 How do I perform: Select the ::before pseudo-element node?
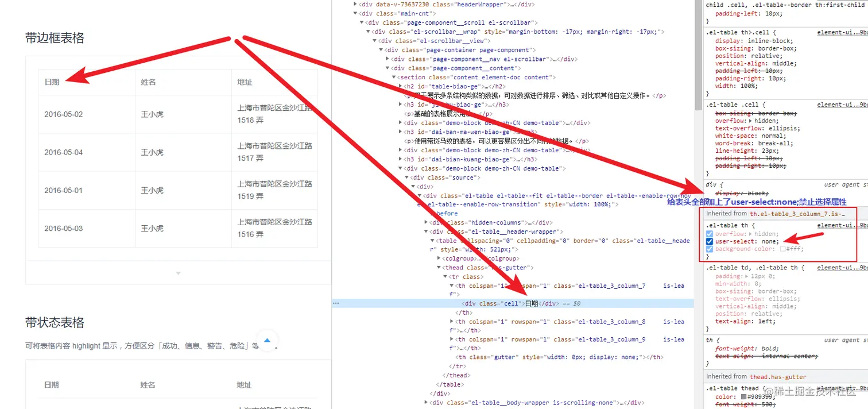coord(444,214)
